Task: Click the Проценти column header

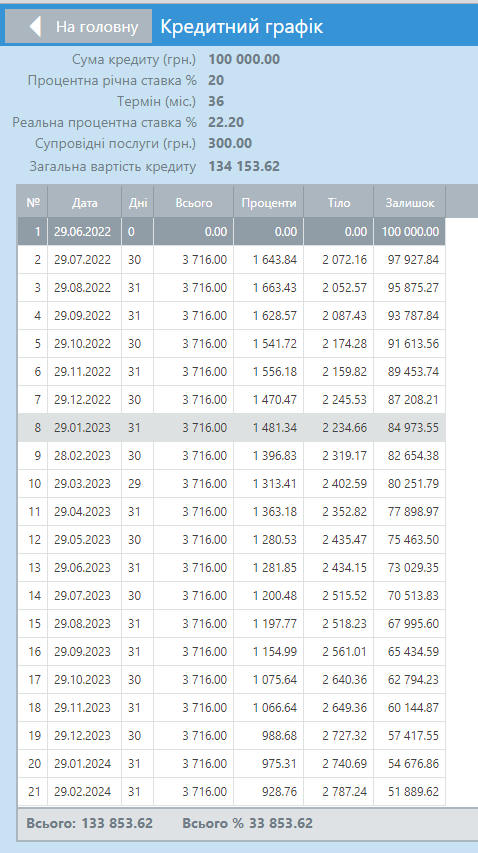Action: pyautogui.click(x=269, y=203)
